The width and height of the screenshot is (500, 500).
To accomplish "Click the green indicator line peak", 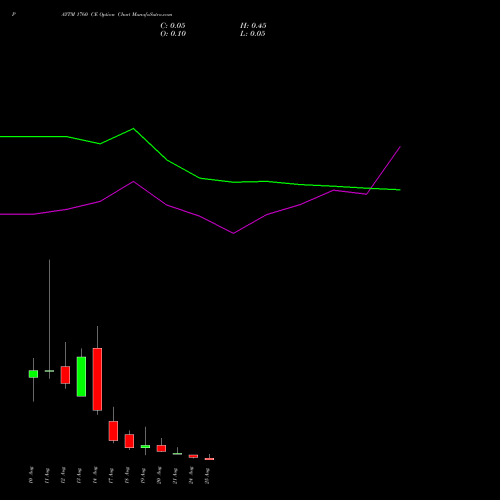I will (x=133, y=128).
